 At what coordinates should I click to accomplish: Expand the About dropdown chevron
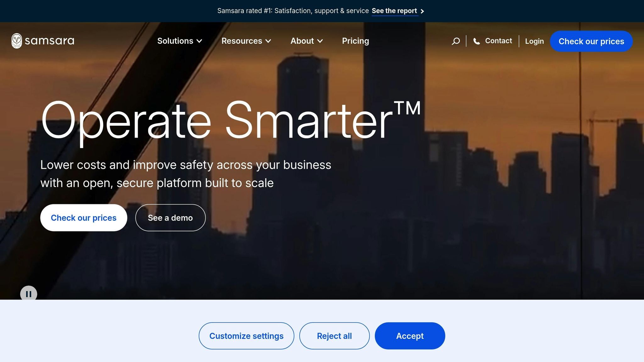point(320,41)
